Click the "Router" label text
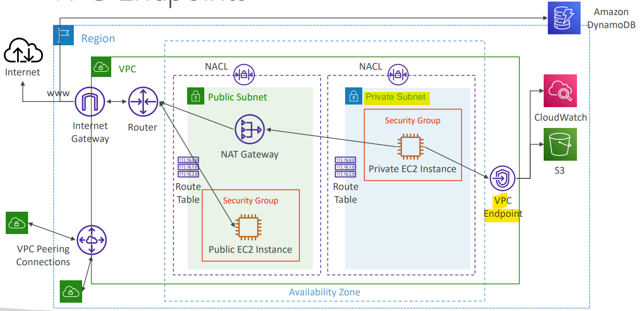The width and height of the screenshot is (644, 311). click(142, 127)
